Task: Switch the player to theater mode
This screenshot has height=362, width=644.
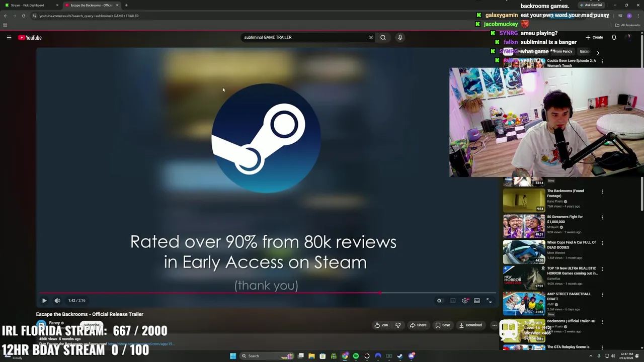Action: [477, 301]
